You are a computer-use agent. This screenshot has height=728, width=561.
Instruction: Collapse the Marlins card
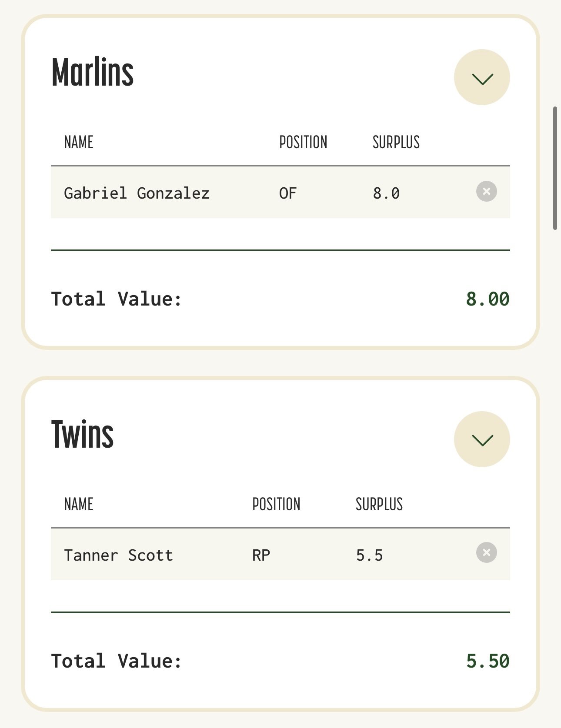[x=482, y=77]
